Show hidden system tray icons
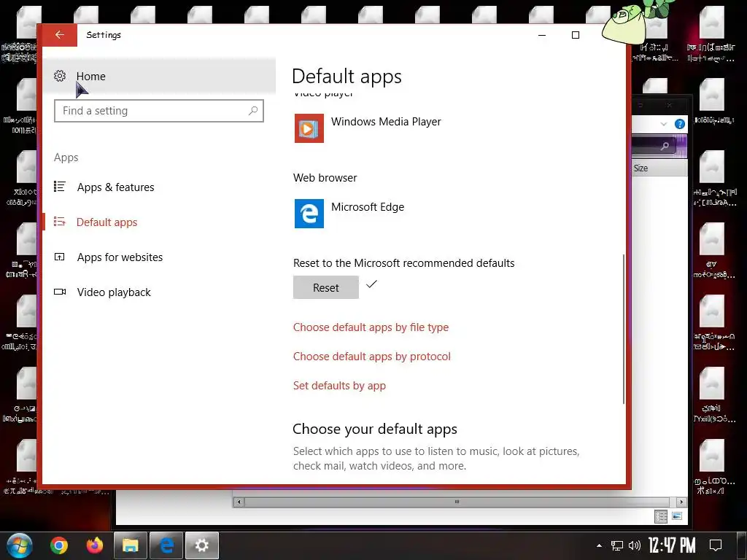Image resolution: width=747 pixels, height=560 pixels. pos(600,545)
